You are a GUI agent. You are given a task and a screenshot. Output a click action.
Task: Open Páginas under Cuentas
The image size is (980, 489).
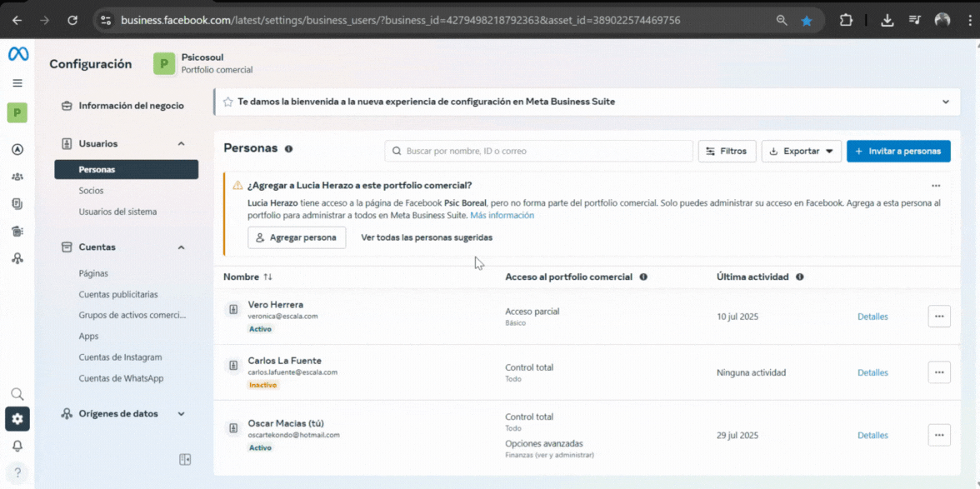click(x=93, y=273)
